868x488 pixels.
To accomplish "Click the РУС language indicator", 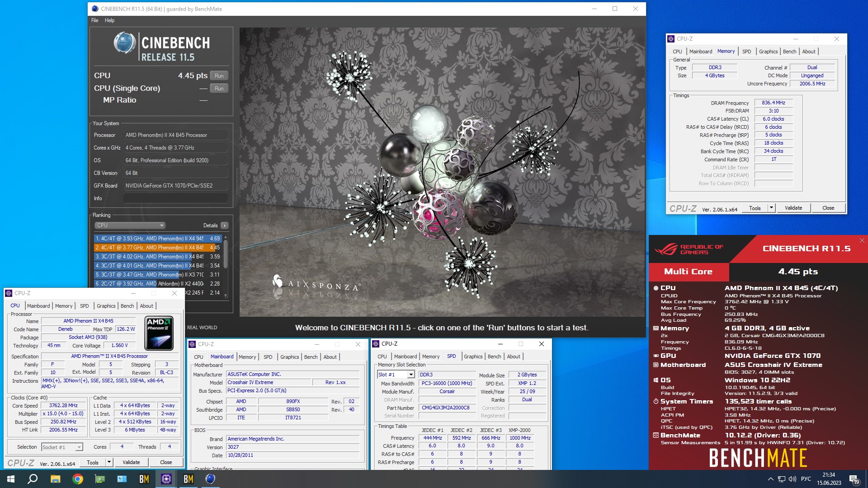I will [806, 479].
